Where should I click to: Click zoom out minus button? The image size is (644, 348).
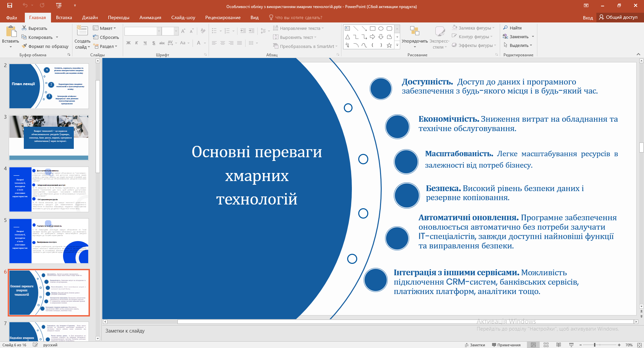(x=581, y=345)
